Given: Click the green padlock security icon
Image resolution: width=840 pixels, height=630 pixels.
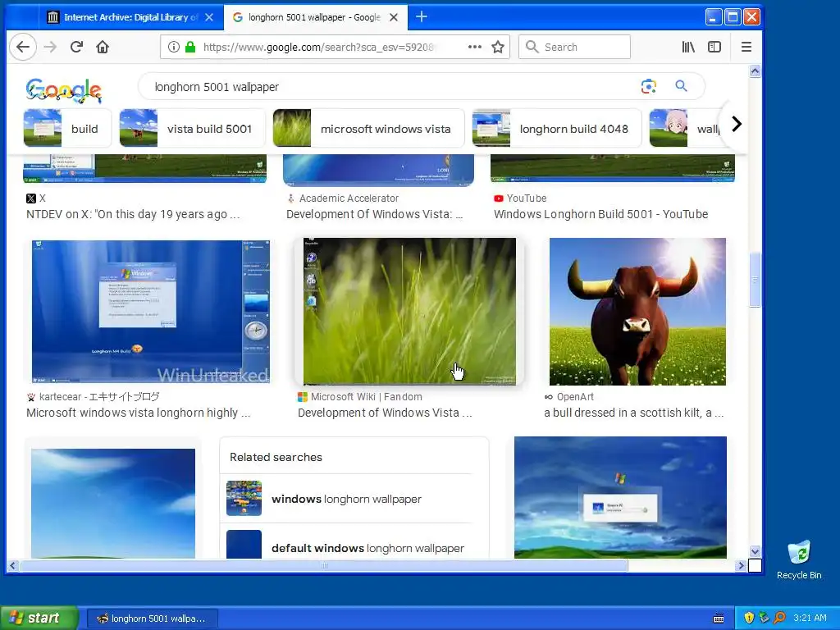Looking at the screenshot, I should pyautogui.click(x=190, y=47).
